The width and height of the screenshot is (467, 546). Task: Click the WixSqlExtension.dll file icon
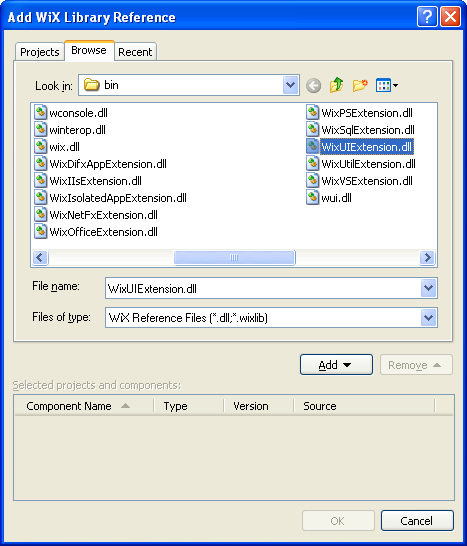coord(312,130)
